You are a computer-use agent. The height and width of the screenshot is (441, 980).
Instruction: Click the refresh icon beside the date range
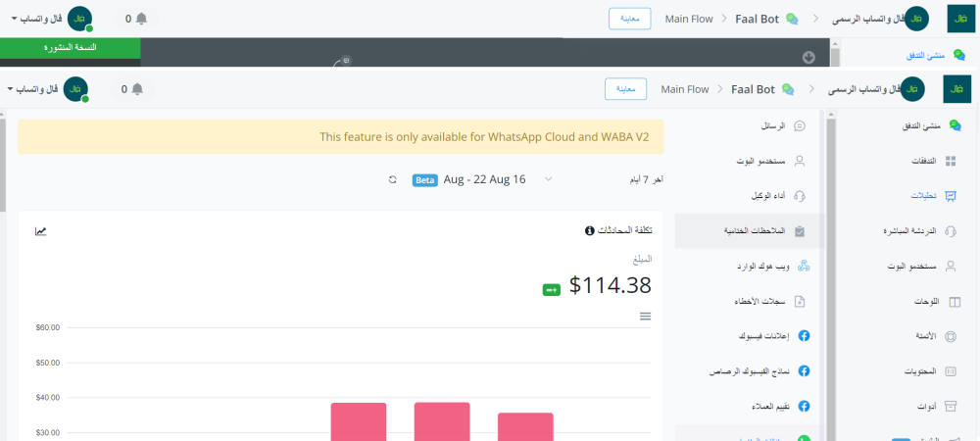393,180
